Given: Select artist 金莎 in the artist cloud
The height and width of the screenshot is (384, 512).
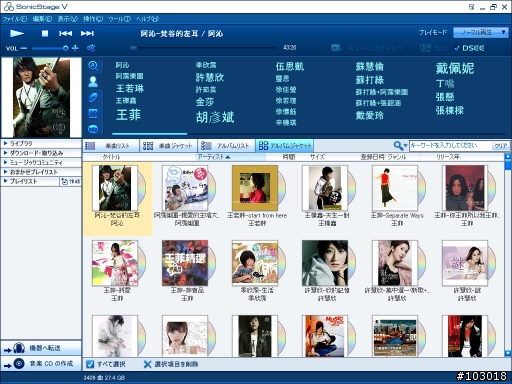Looking at the screenshot, I should pyautogui.click(x=205, y=102).
